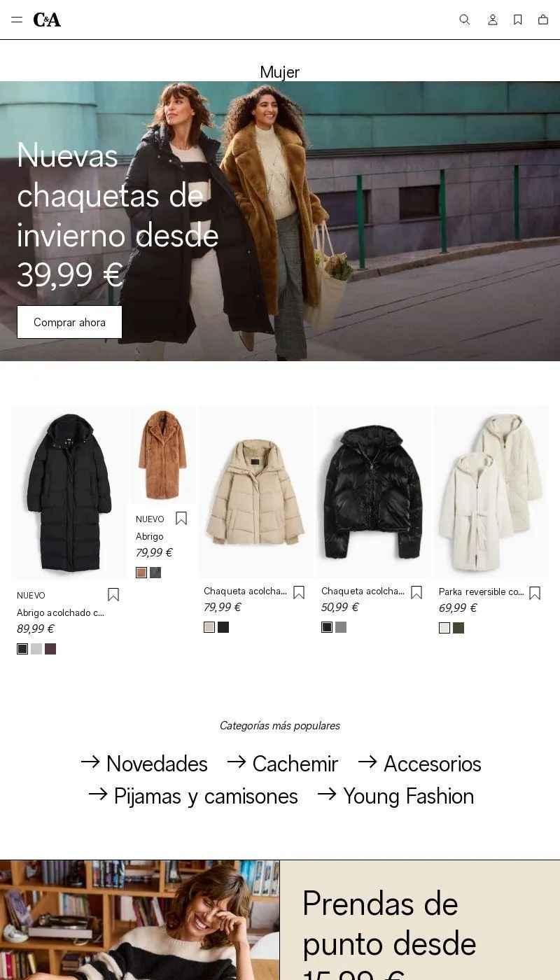Viewport: 560px width, 980px height.
Task: Open the hamburger navigation menu
Action: [x=17, y=20]
